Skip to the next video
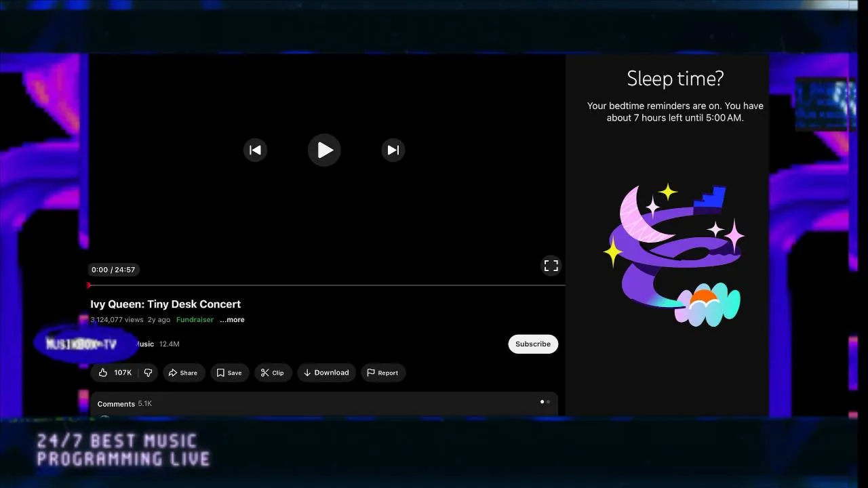 [x=393, y=150]
